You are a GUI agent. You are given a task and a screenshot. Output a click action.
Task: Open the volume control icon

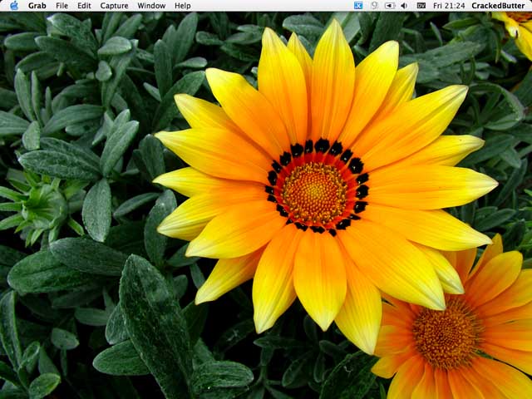(x=404, y=6)
